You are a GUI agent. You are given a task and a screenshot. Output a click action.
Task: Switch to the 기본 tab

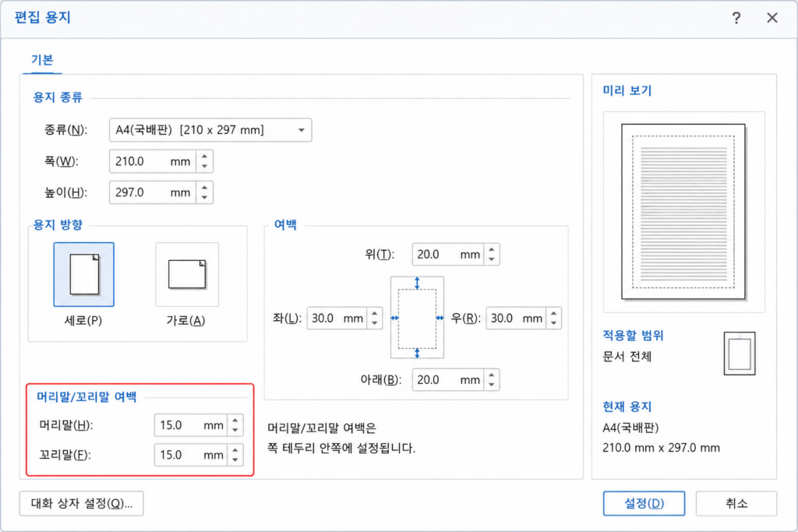tap(42, 60)
